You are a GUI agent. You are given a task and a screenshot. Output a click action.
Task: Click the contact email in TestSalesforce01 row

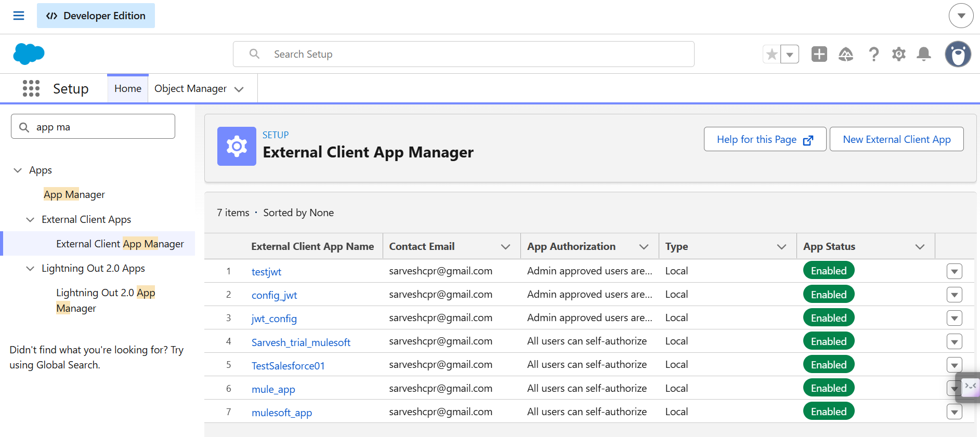(440, 364)
